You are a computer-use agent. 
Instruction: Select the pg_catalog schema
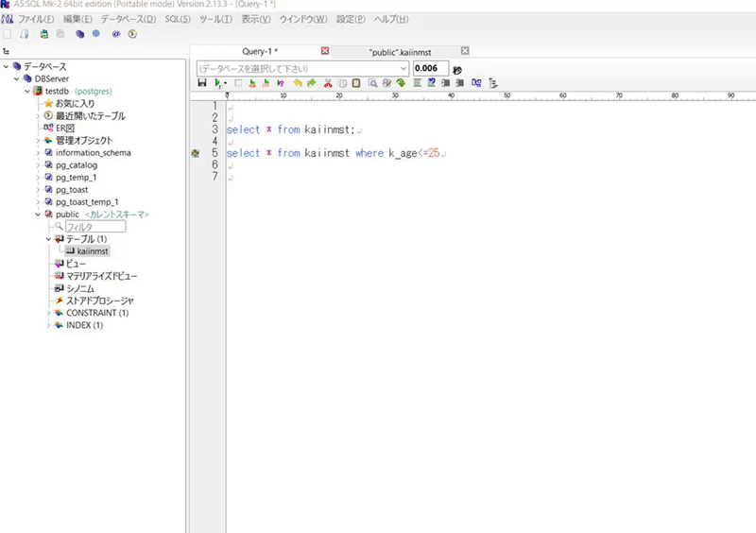coord(77,165)
